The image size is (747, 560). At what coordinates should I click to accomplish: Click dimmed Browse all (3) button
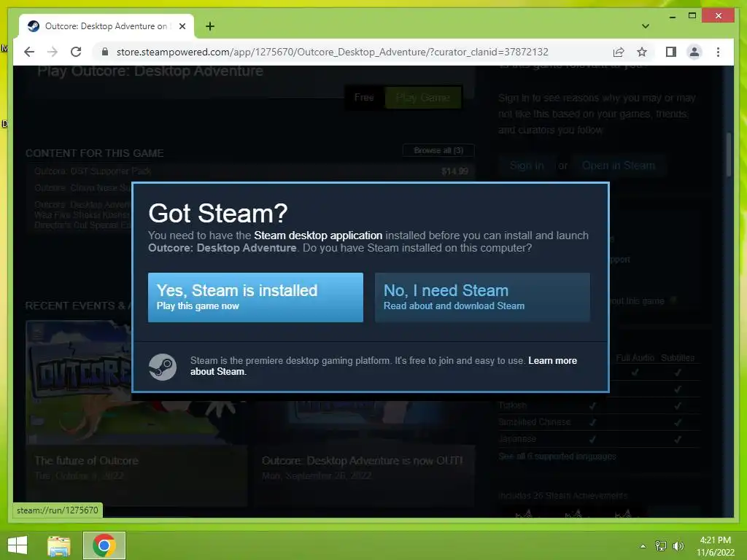[x=438, y=150]
